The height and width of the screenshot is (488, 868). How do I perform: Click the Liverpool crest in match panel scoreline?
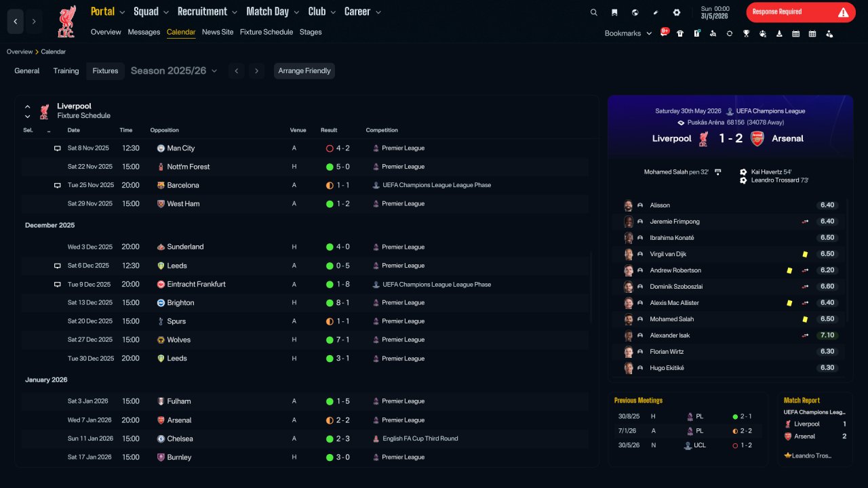(x=703, y=138)
